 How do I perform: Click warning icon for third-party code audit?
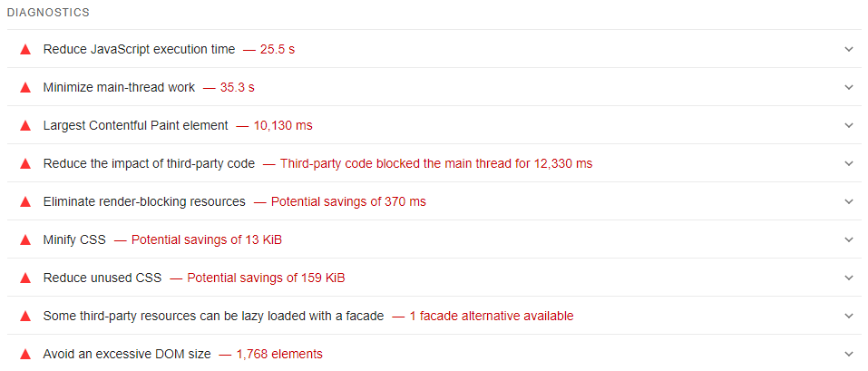coord(25,163)
